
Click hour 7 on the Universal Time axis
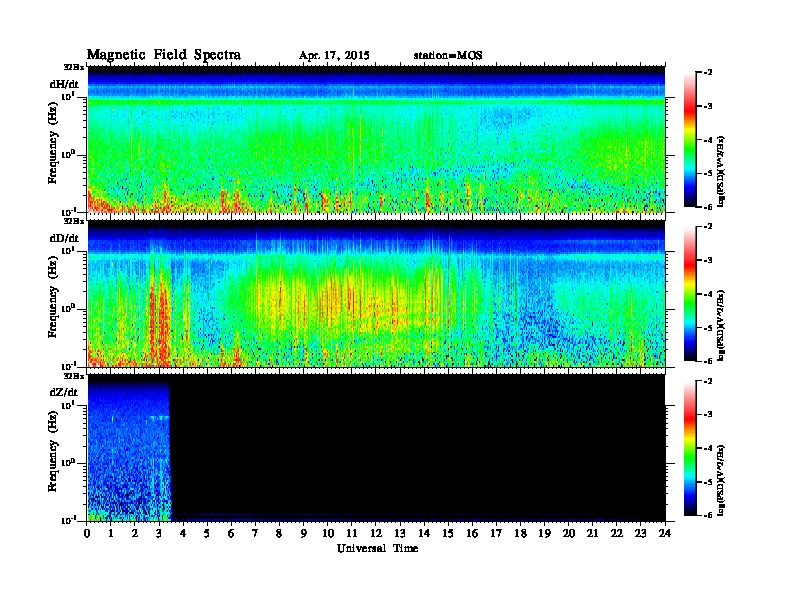256,533
